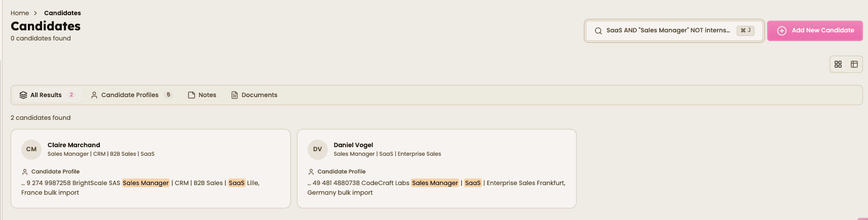Click Claire Marchand's CM avatar
Viewport: 868px width, 220px height.
pyautogui.click(x=31, y=149)
